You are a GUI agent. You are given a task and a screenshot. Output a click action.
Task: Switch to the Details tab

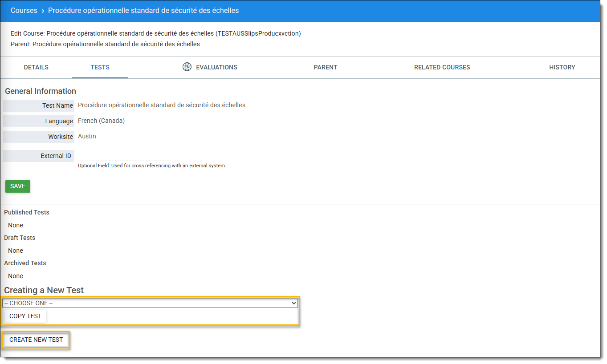coord(36,67)
